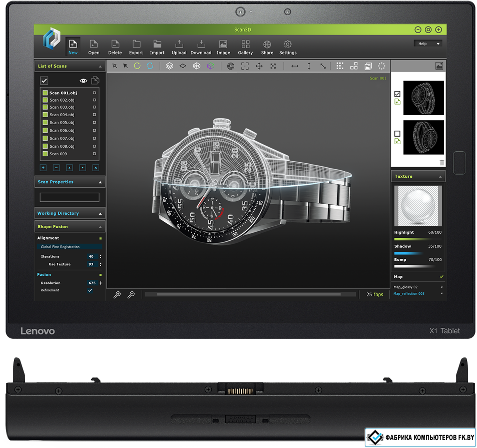Move scan down with the down arrow button
Viewport: 477px width, 448px height.
point(83,168)
